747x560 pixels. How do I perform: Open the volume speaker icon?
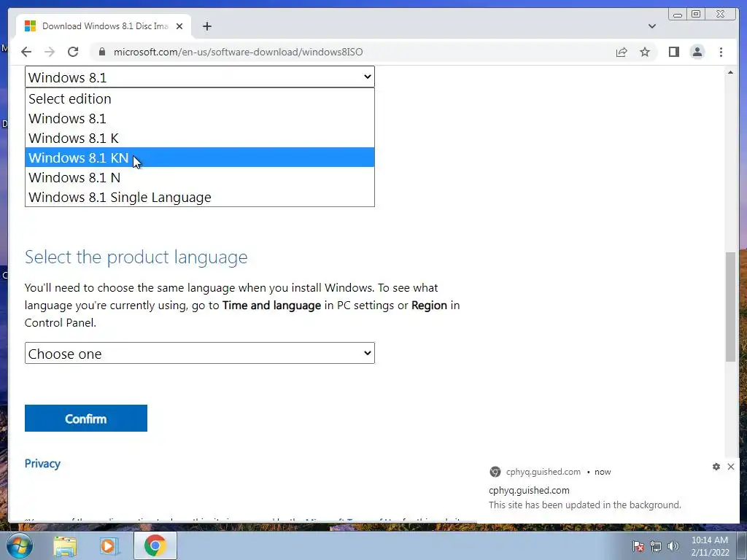tap(673, 546)
